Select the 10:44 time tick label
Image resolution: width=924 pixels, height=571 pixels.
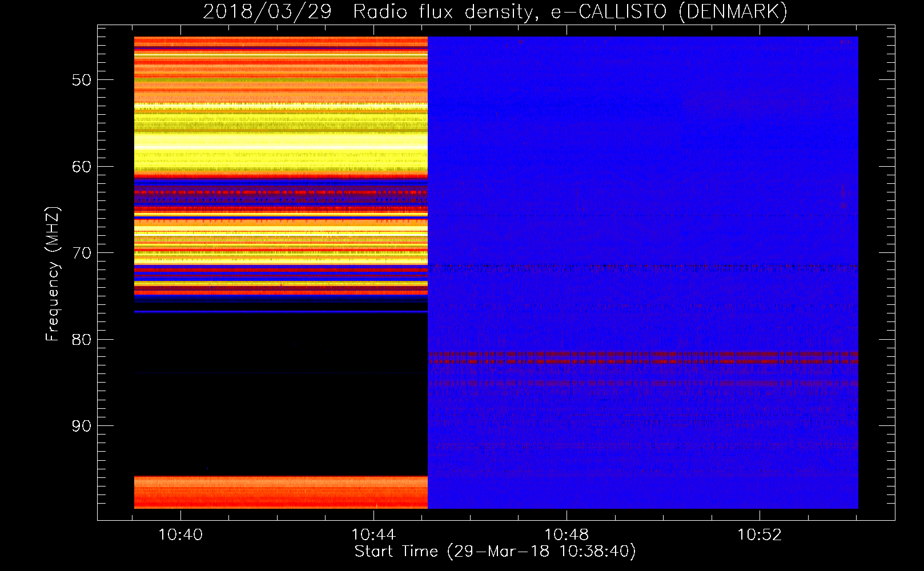coord(373,535)
